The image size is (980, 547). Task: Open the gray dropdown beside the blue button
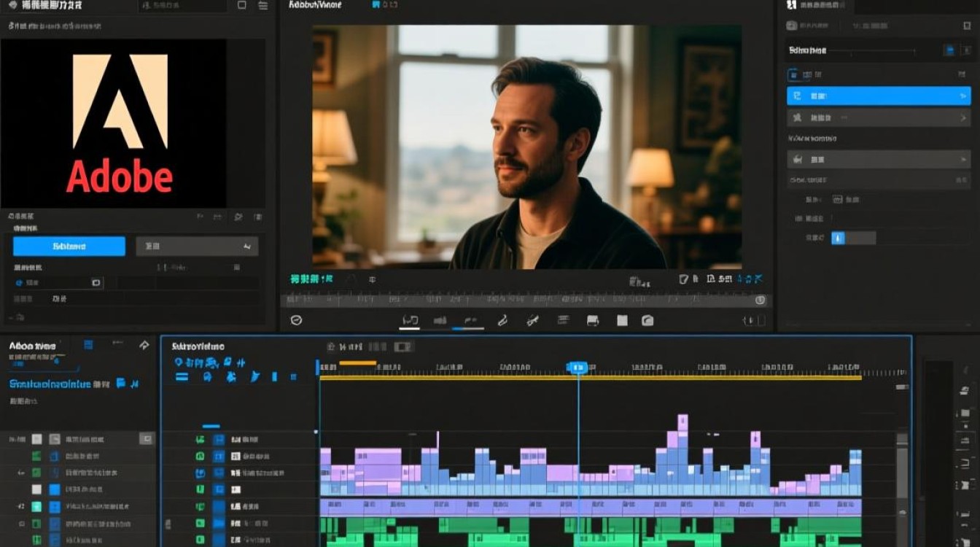(x=197, y=247)
